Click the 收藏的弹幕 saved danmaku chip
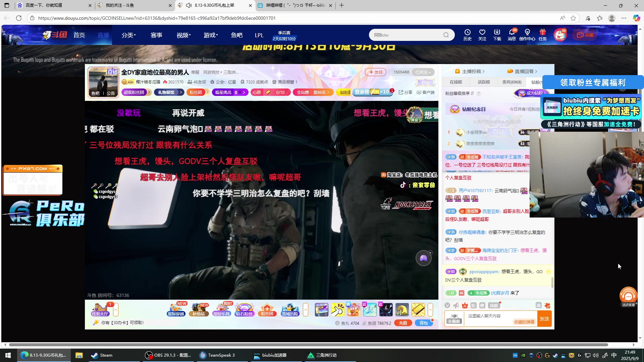644x362 pixels. coord(524,322)
